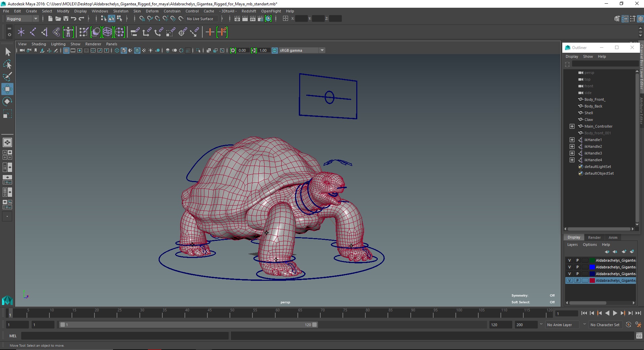Click the No Live Surface field
Viewport: 644px width, 350px height.
coord(202,19)
